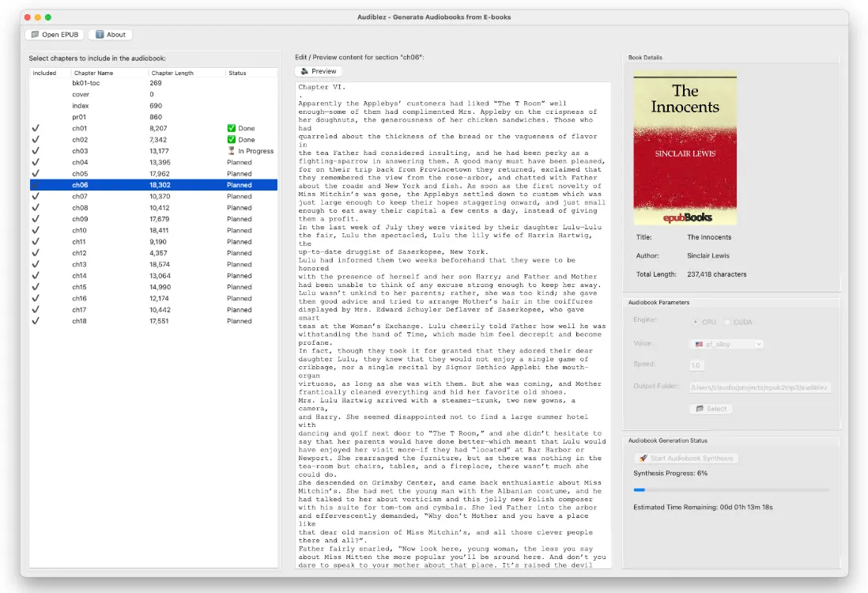This screenshot has height=593, width=868.
Task: Select the ch08 chapter name
Action: (x=80, y=208)
